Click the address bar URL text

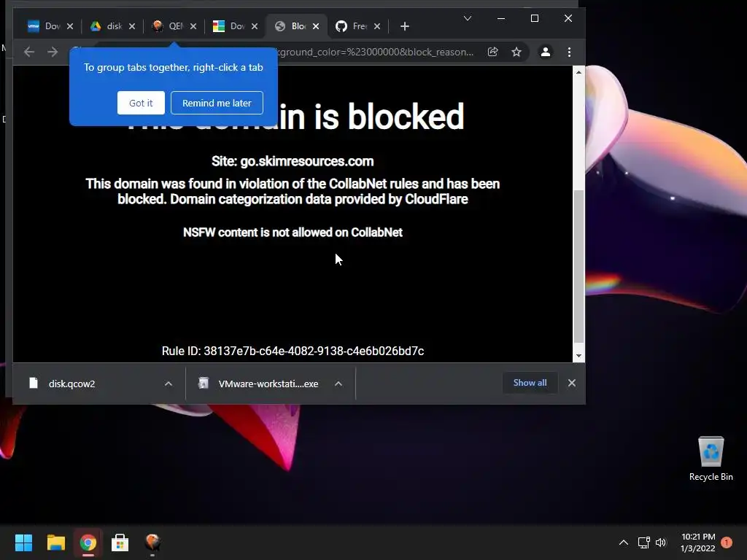pyautogui.click(x=376, y=52)
